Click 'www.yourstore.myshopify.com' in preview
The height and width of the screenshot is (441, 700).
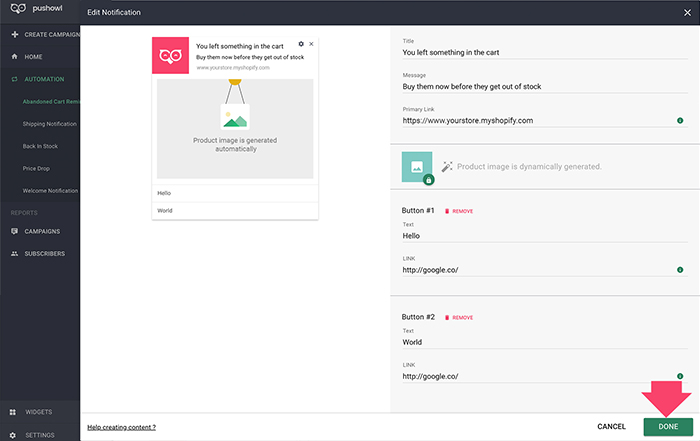[233, 68]
